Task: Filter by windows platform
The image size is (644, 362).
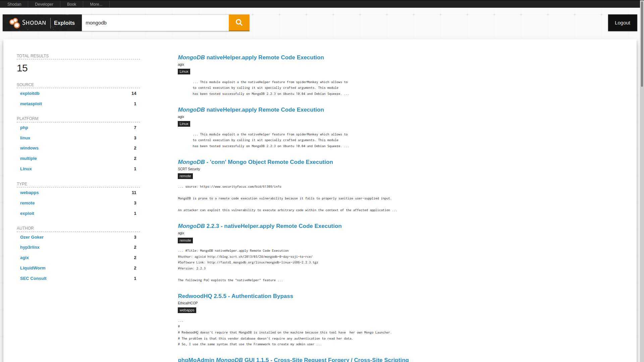Action: point(29,148)
